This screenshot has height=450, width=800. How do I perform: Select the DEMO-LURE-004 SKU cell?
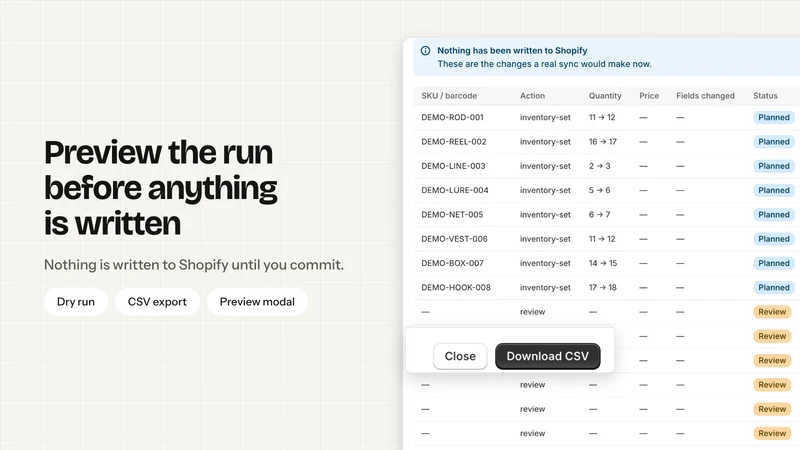click(455, 190)
